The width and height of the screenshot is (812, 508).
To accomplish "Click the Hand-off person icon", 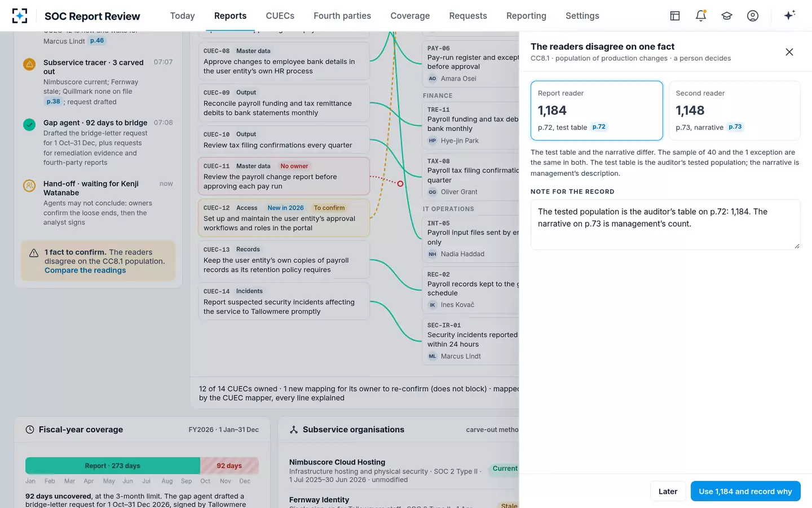I will tap(29, 185).
